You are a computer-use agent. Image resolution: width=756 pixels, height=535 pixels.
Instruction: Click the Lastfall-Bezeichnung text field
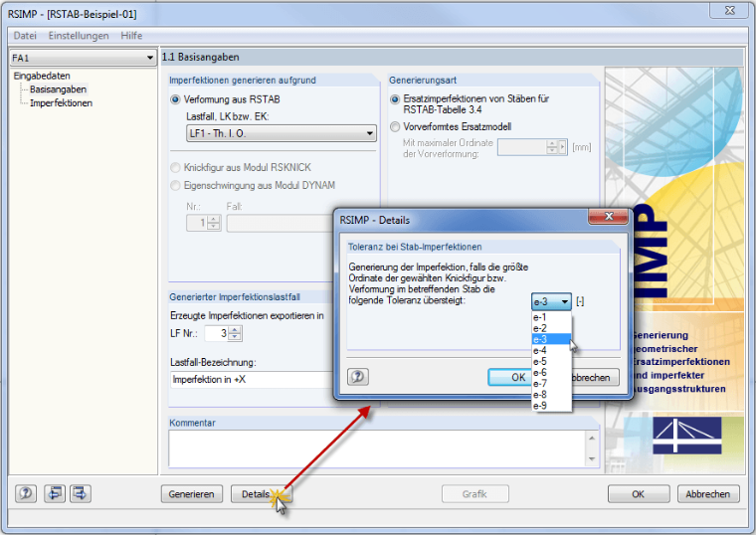252,379
